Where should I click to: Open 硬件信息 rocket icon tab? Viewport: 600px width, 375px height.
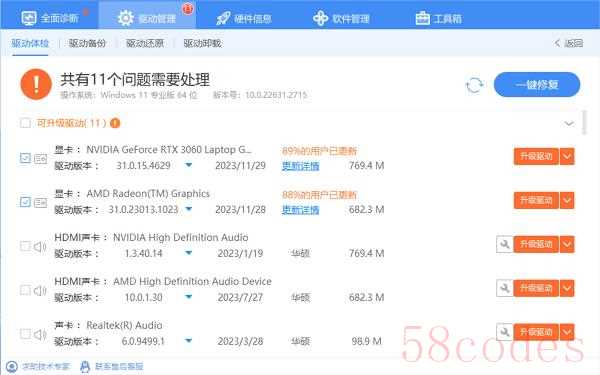tap(223, 18)
